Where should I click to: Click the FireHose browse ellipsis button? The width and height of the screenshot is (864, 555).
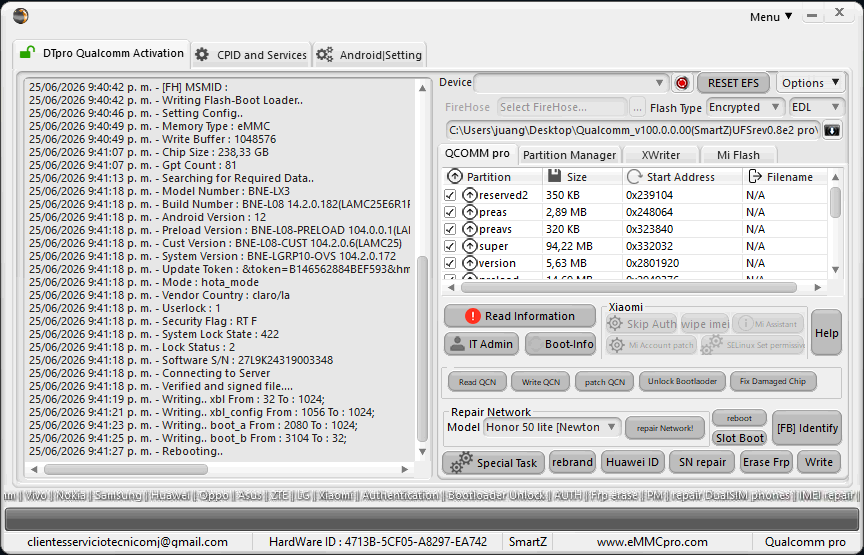click(x=637, y=107)
